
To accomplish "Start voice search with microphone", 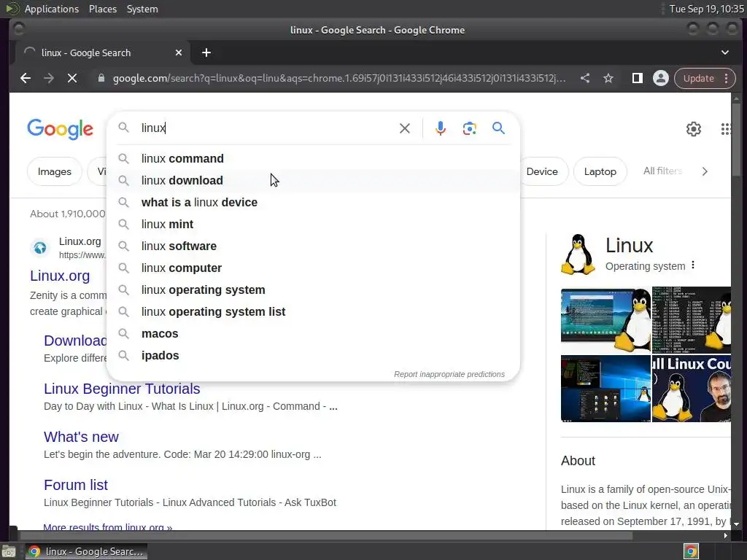I will (441, 128).
